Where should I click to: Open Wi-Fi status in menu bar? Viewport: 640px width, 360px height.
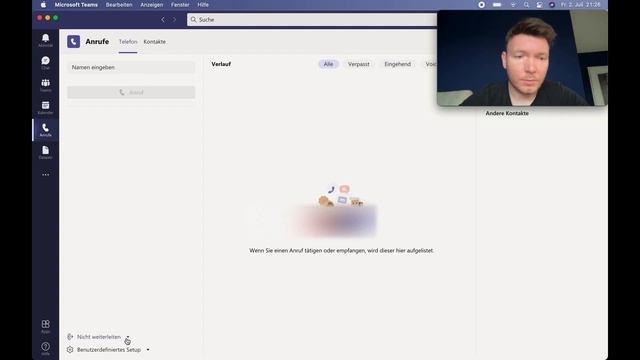pos(513,5)
